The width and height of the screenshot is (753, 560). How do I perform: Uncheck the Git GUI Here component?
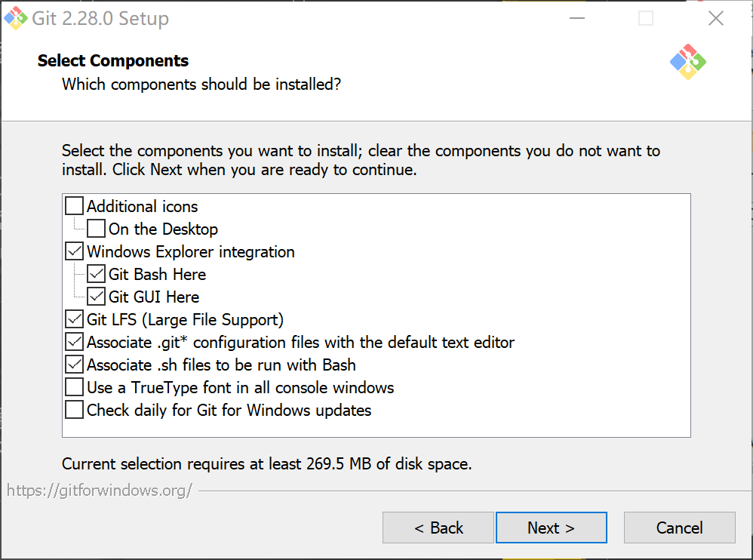(96, 296)
